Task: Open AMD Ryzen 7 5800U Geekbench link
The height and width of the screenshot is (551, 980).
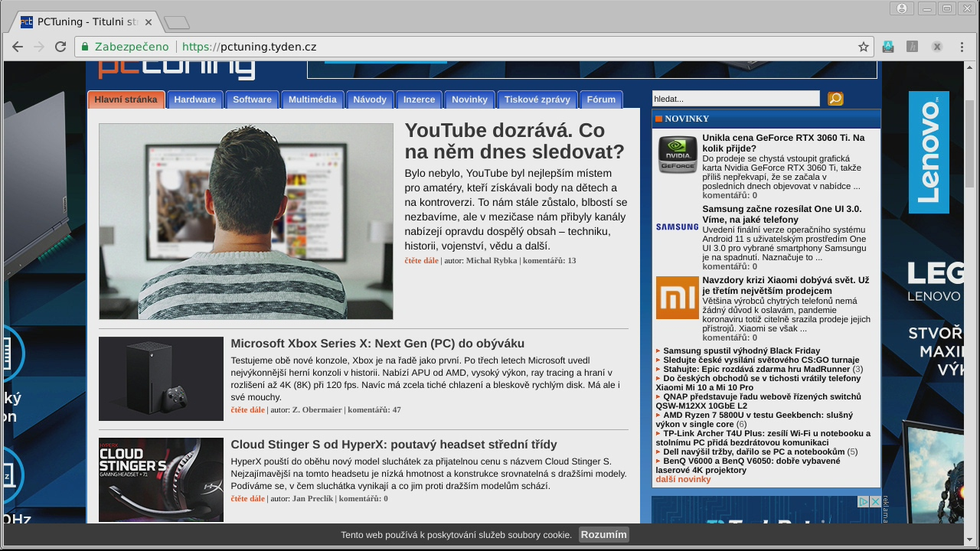Action: pyautogui.click(x=754, y=419)
